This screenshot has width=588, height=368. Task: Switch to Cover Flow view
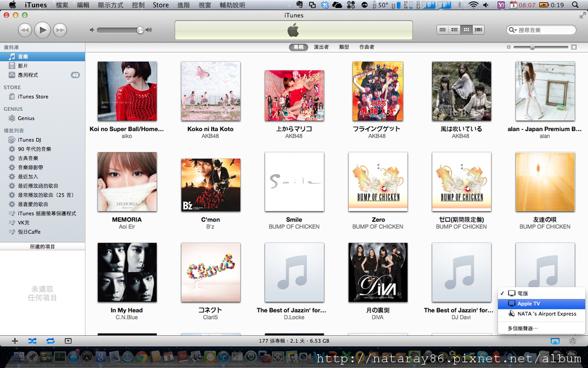coord(478,30)
